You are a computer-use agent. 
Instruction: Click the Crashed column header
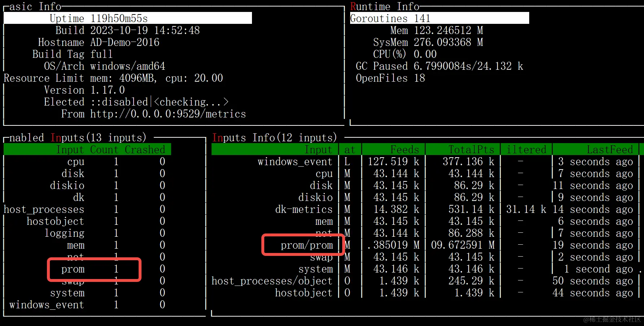[145, 149]
